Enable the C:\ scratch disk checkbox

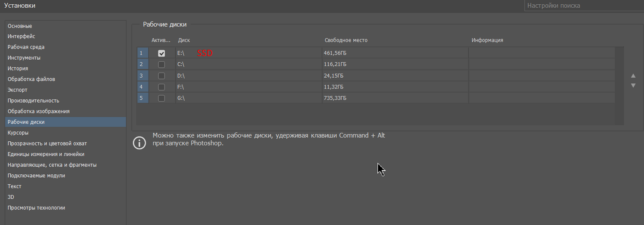(161, 64)
